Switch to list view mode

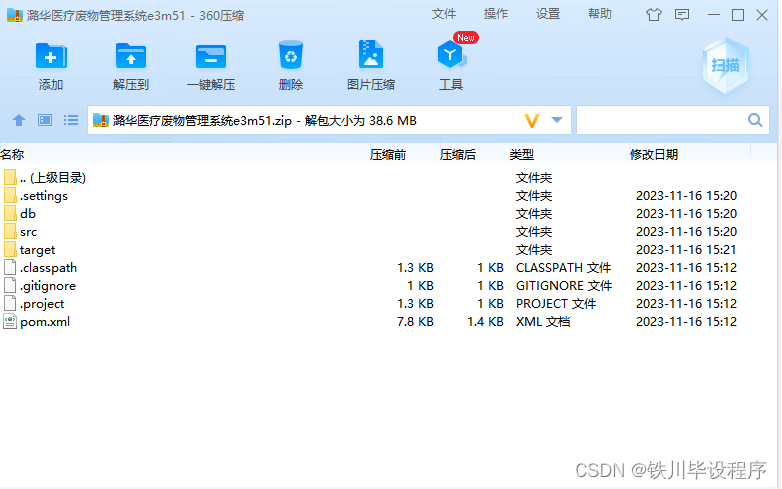(71, 120)
